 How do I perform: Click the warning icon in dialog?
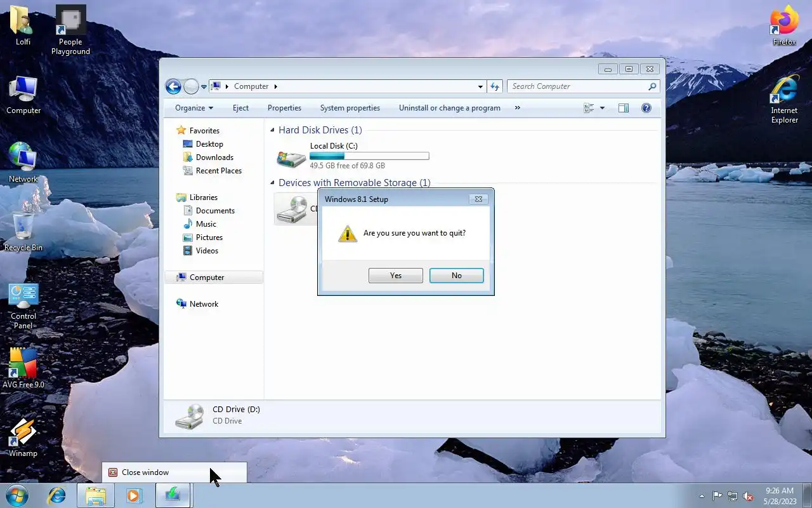348,233
